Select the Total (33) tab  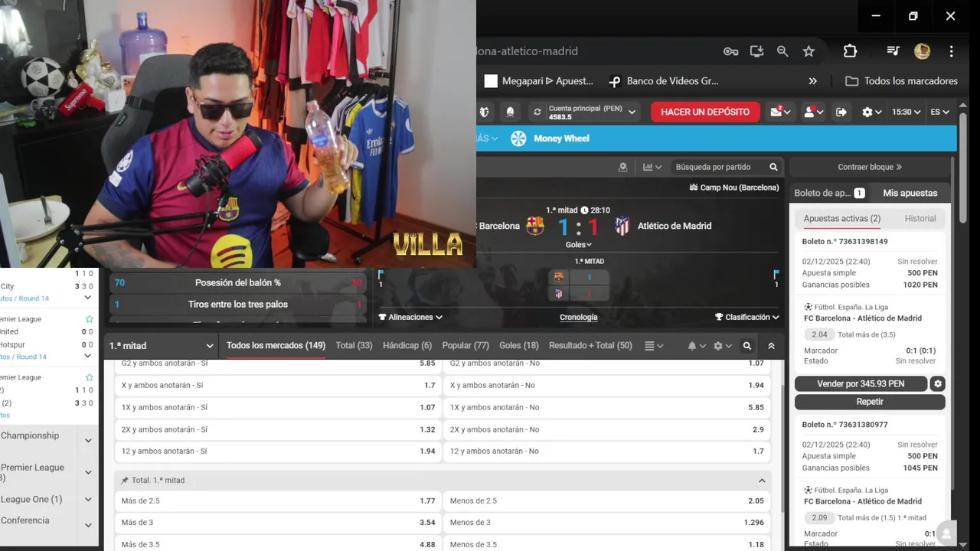354,346
